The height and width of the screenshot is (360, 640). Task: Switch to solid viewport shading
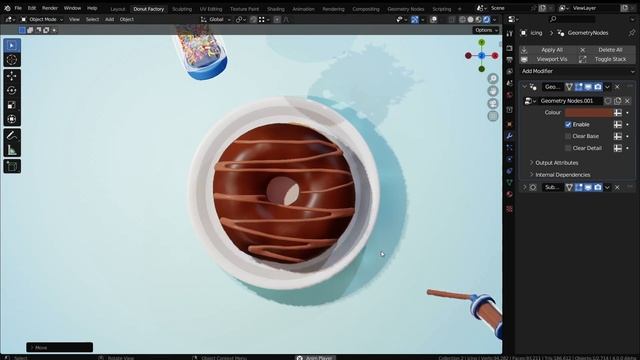pos(470,20)
